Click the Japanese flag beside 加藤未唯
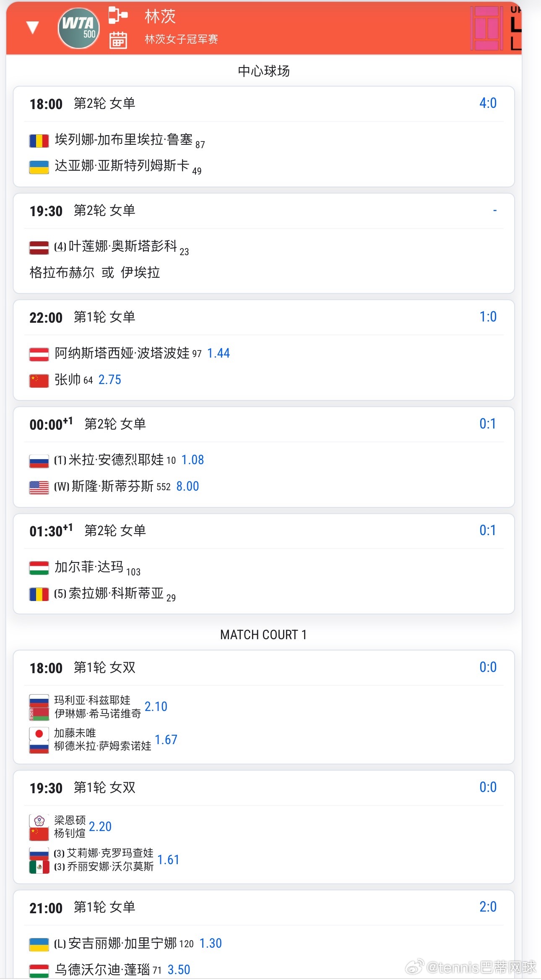 click(x=39, y=734)
